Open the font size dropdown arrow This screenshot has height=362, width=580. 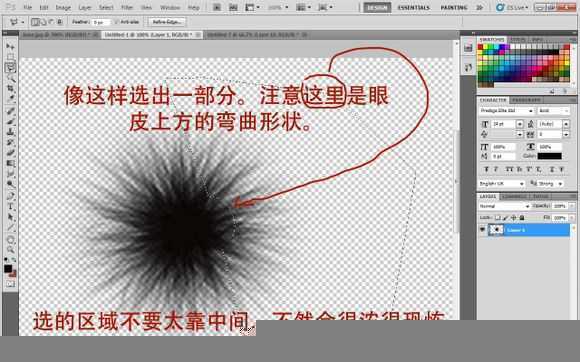click(520, 124)
